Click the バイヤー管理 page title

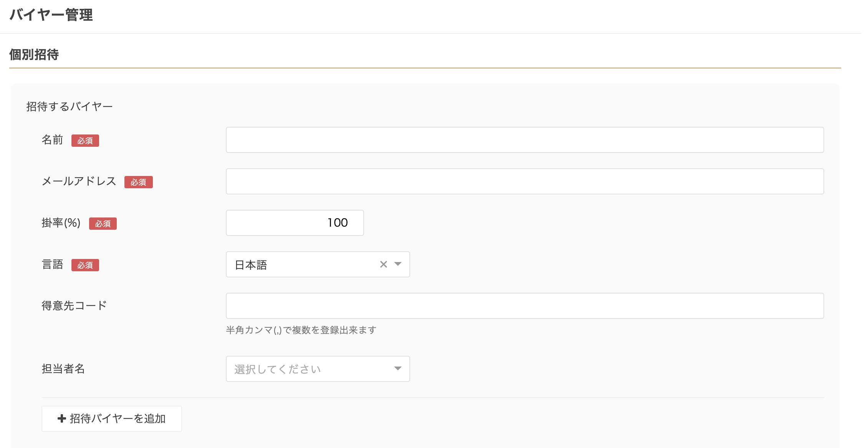click(51, 15)
